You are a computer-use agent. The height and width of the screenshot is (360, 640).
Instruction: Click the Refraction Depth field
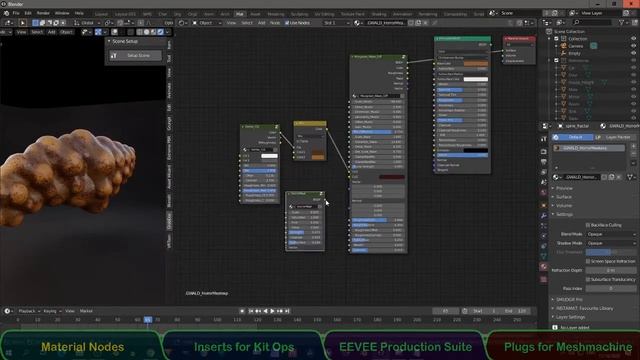[x=611, y=270]
